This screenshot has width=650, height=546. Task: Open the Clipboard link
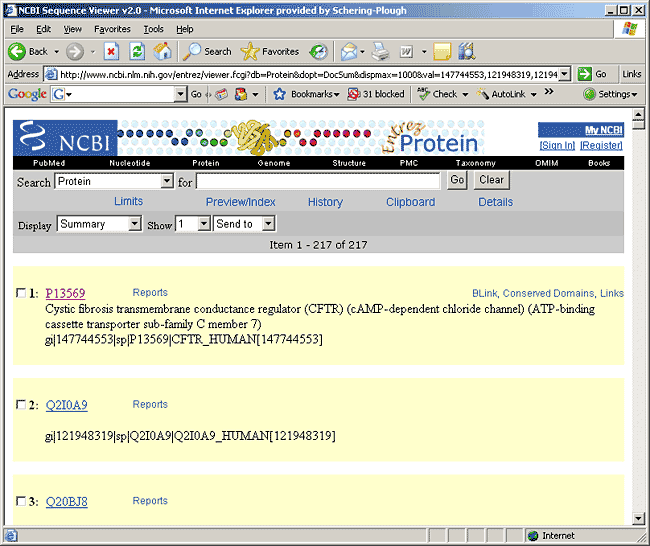(411, 202)
